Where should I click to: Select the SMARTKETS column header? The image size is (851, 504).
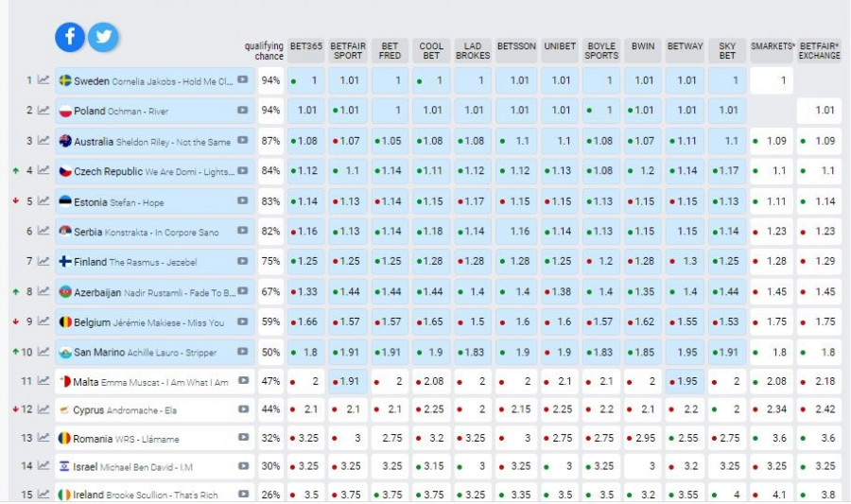[772, 45]
